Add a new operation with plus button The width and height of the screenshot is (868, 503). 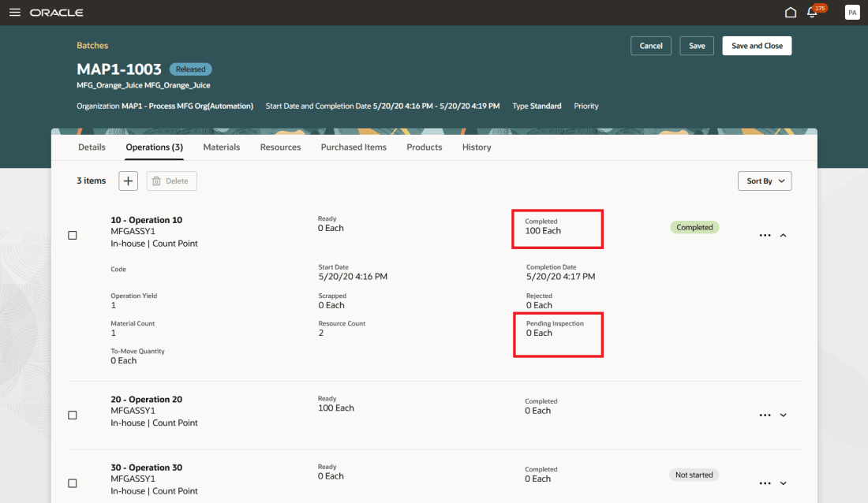[128, 181]
